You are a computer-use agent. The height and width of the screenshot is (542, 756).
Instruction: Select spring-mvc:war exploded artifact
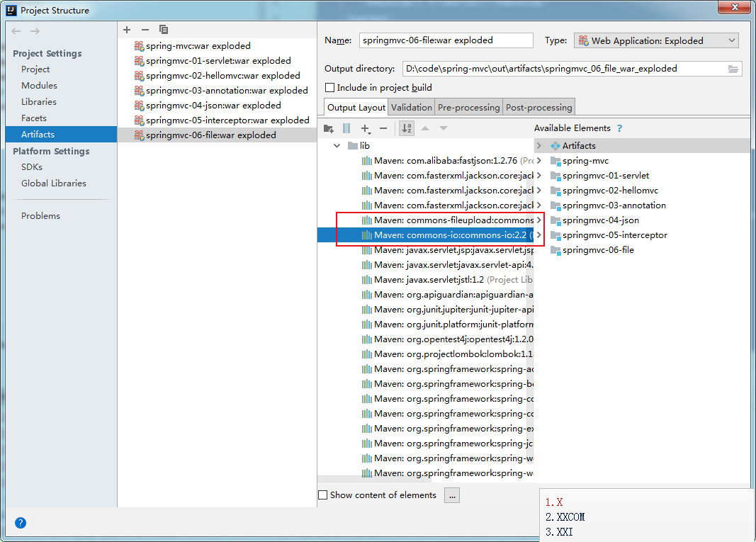coord(217,46)
